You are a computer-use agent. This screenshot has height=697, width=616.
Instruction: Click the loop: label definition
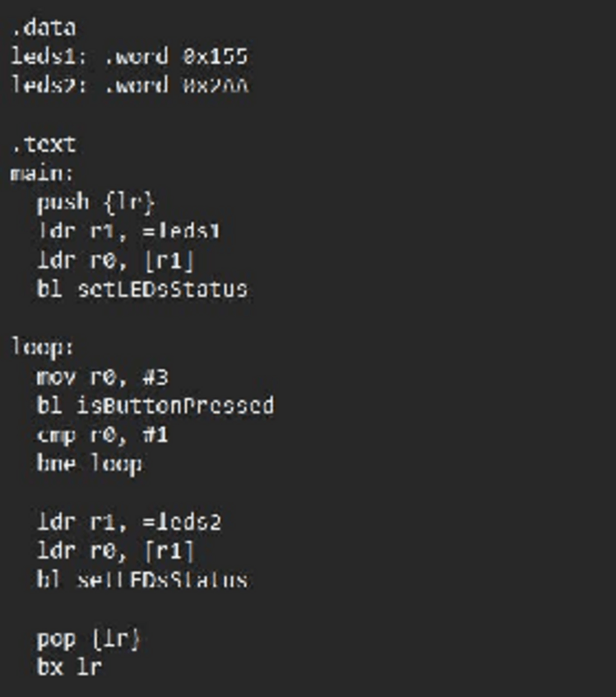tap(42, 348)
